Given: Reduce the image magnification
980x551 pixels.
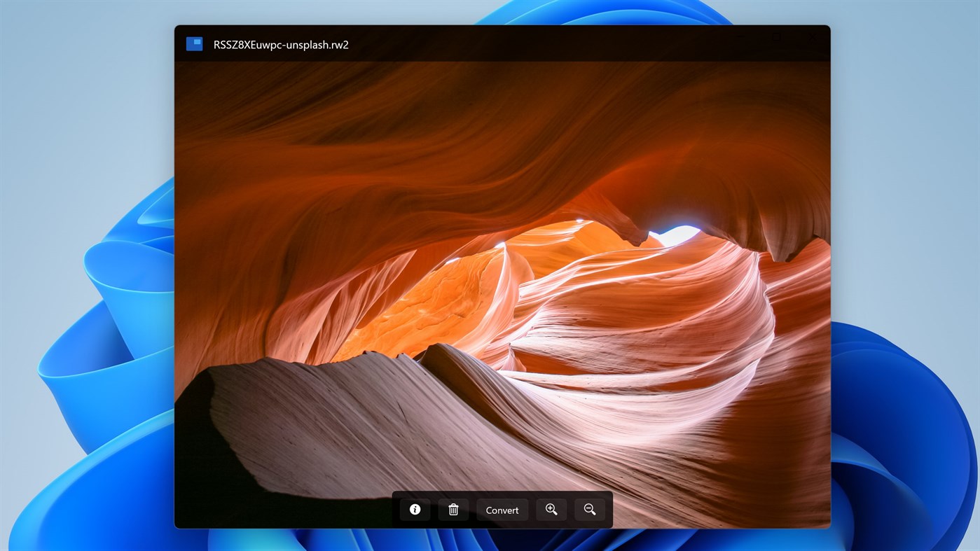Looking at the screenshot, I should click(x=589, y=509).
